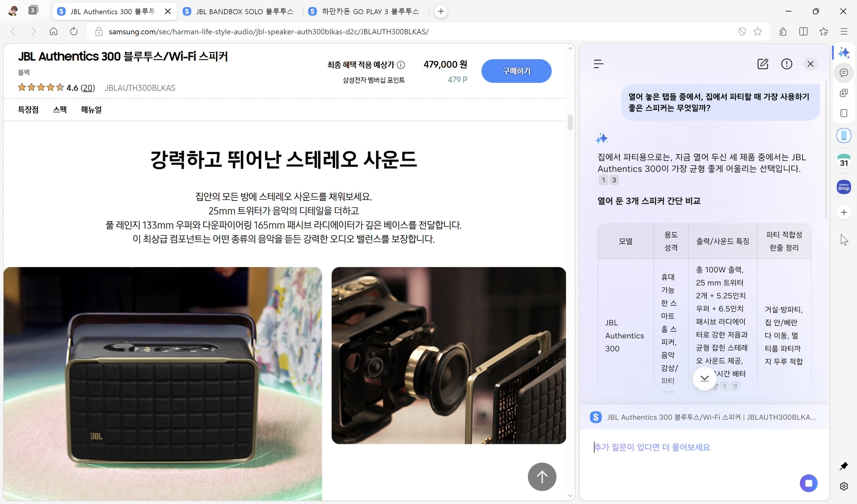Image resolution: width=857 pixels, height=504 pixels.
Task: Open the 20 reviews link
Action: pos(88,88)
